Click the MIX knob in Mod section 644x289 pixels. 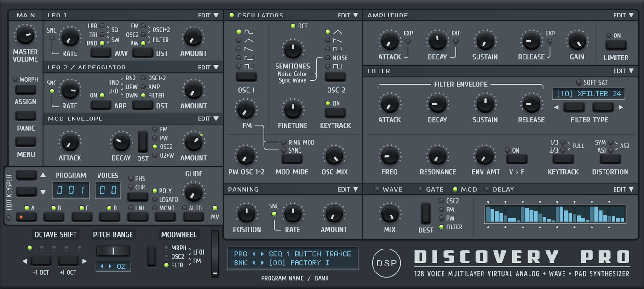tap(389, 214)
